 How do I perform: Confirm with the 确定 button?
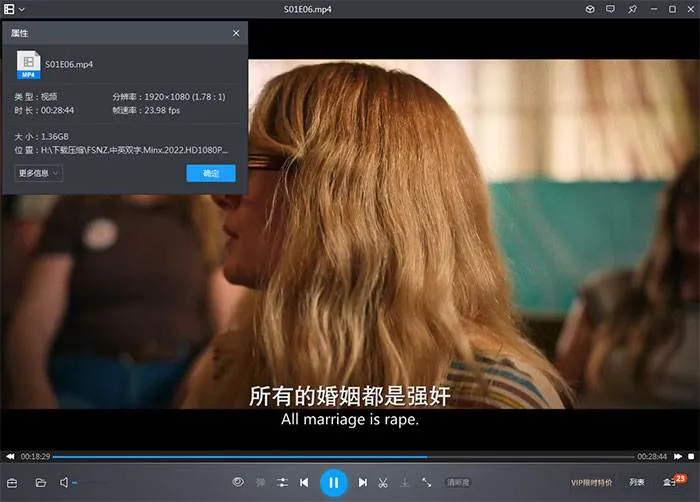pyautogui.click(x=211, y=173)
